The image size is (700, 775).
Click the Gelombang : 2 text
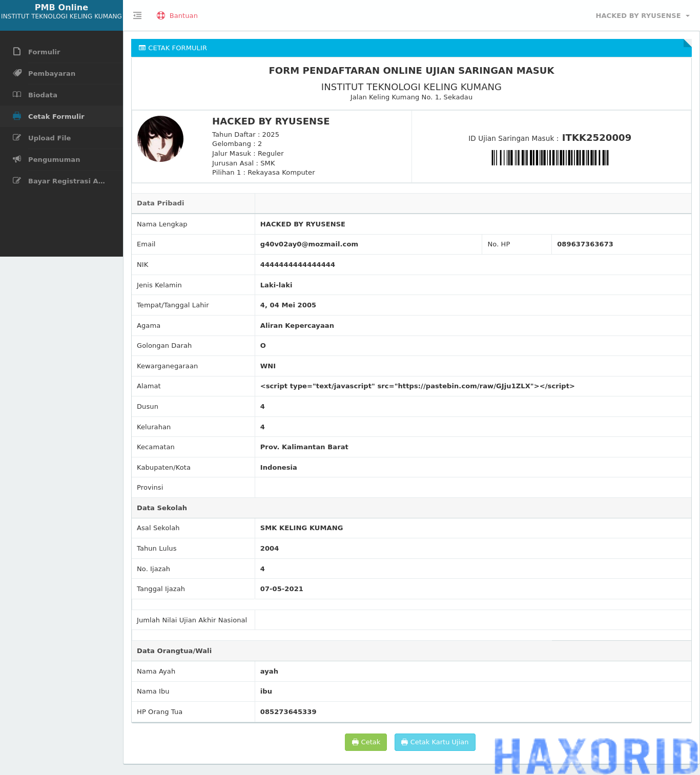coord(237,144)
